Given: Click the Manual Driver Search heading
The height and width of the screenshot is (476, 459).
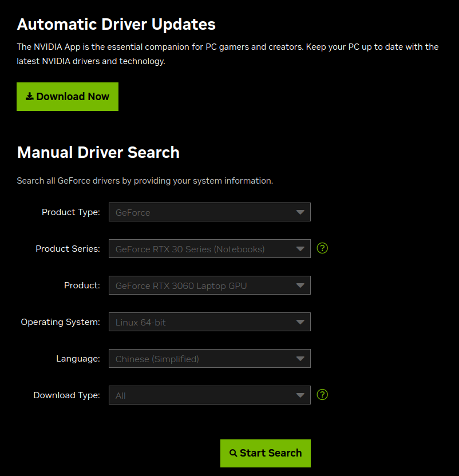Looking at the screenshot, I should [98, 152].
